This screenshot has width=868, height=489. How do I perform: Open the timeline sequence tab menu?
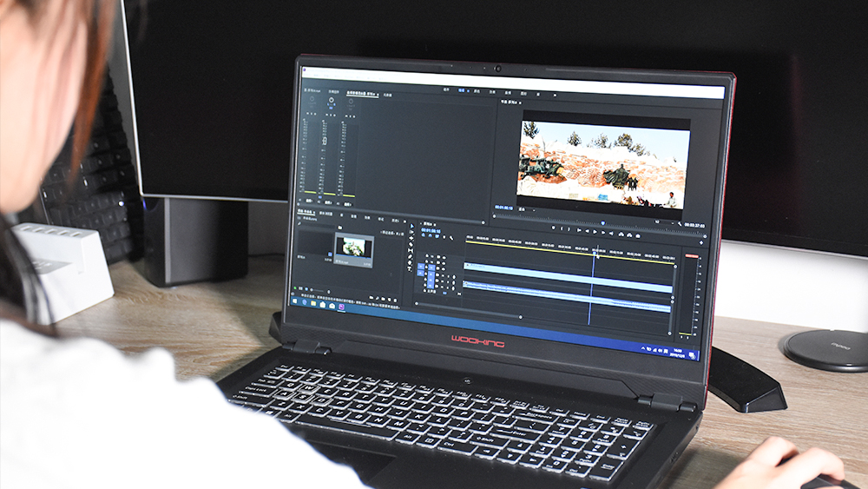click(x=435, y=224)
